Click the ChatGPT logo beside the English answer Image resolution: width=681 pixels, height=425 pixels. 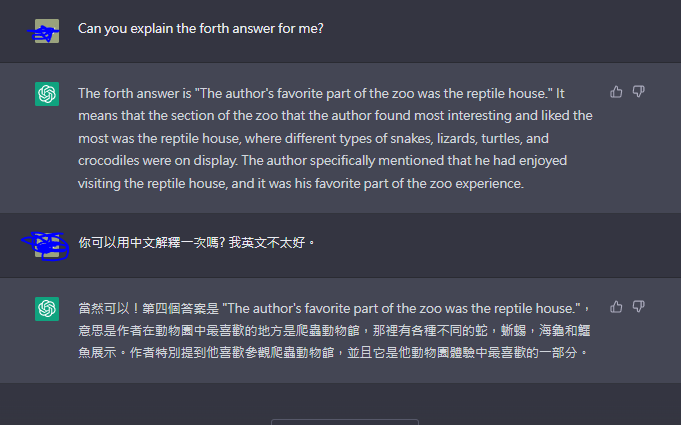[x=46, y=93]
